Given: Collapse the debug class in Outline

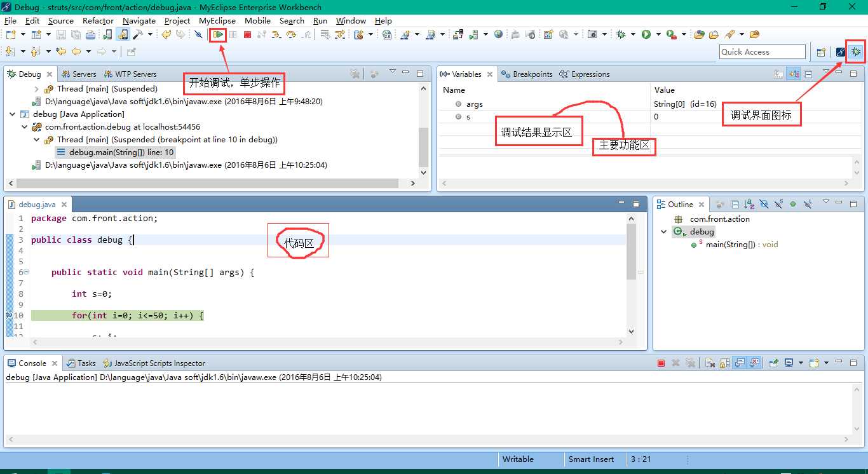Looking at the screenshot, I should click(664, 232).
